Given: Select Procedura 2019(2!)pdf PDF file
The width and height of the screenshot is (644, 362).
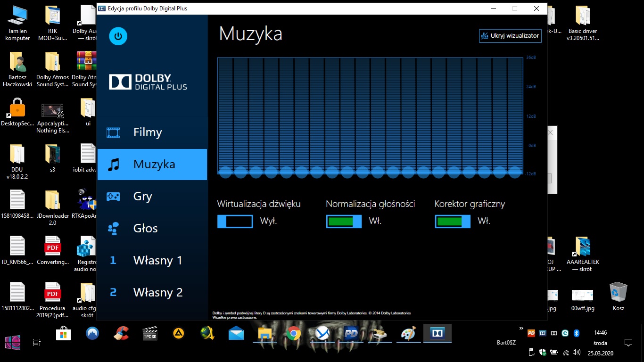Looking at the screenshot, I should coord(52,300).
